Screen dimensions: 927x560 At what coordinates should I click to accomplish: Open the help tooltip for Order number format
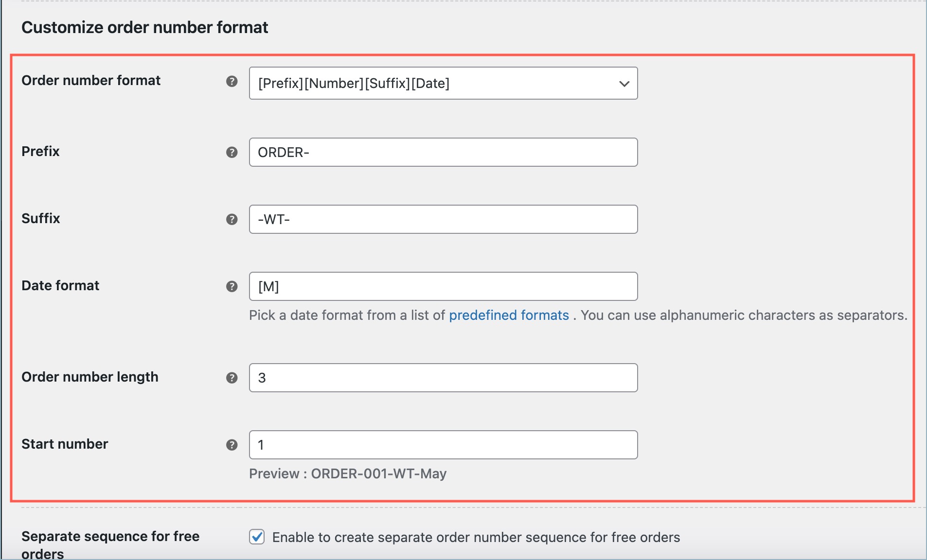coord(232,82)
